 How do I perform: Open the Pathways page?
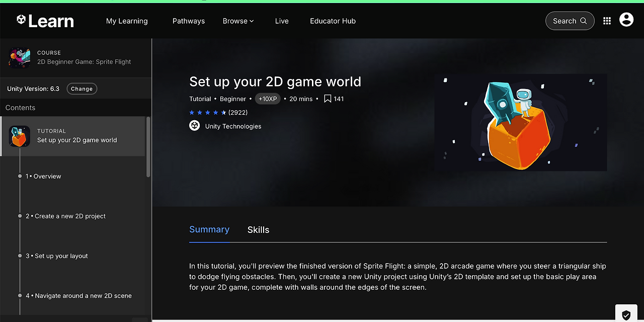[x=189, y=21]
